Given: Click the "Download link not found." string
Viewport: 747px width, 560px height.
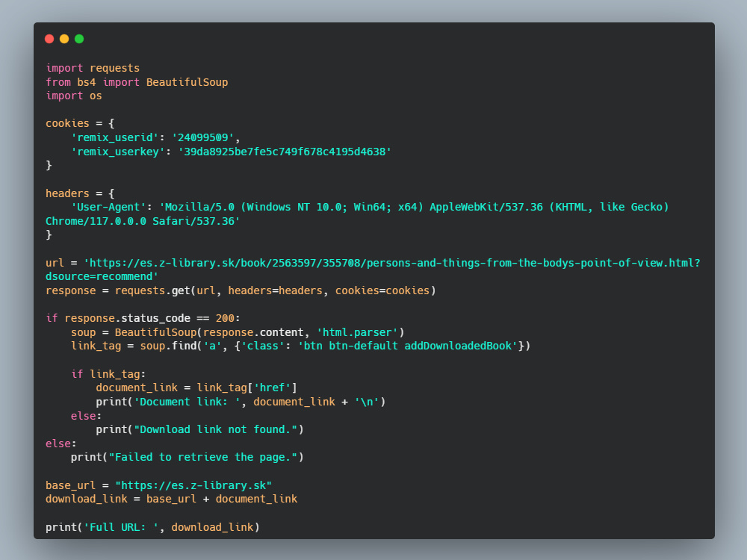Looking at the screenshot, I should tap(215, 429).
